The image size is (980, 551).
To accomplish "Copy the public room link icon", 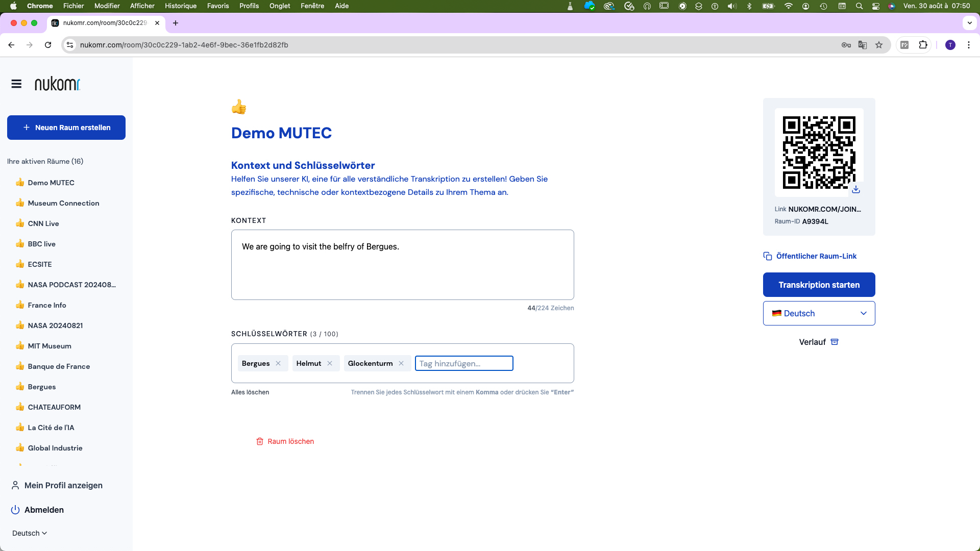I will [x=767, y=256].
